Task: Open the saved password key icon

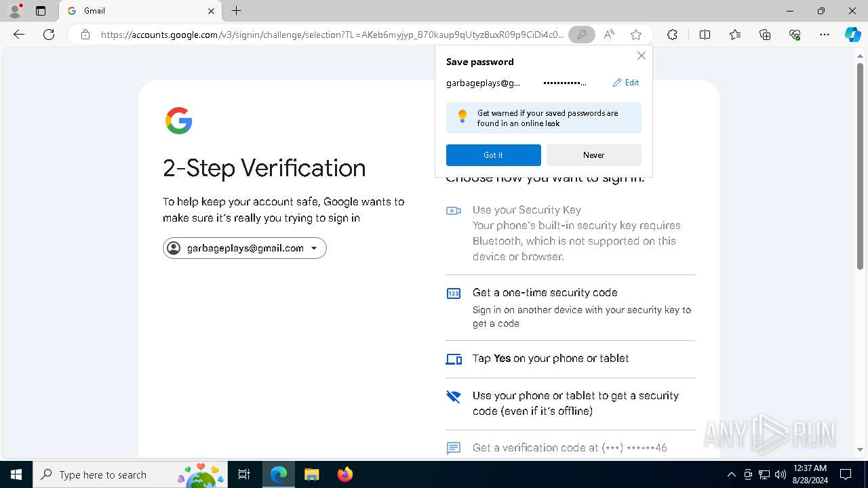Action: coord(581,35)
